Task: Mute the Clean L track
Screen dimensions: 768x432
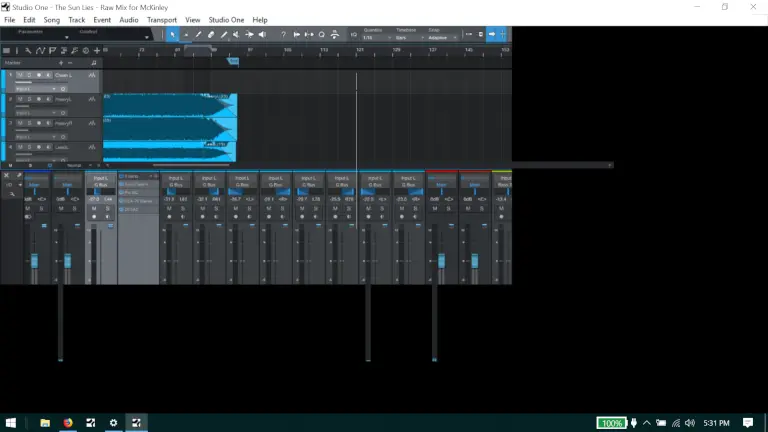Action: [x=20, y=75]
